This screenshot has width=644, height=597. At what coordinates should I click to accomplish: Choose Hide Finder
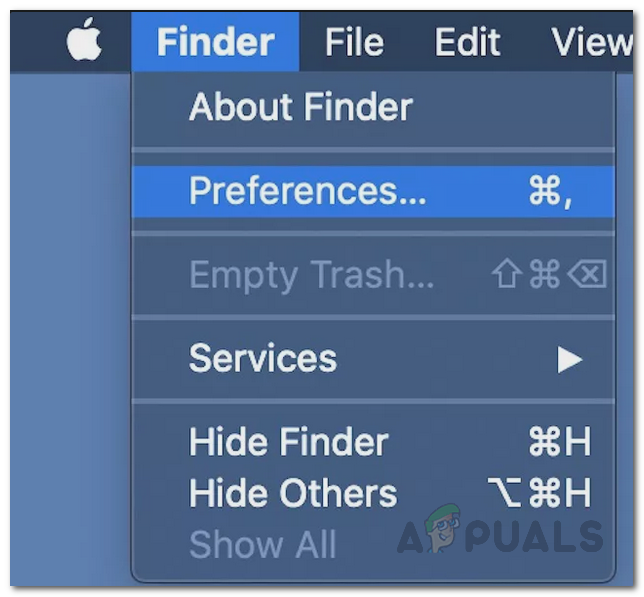[288, 442]
